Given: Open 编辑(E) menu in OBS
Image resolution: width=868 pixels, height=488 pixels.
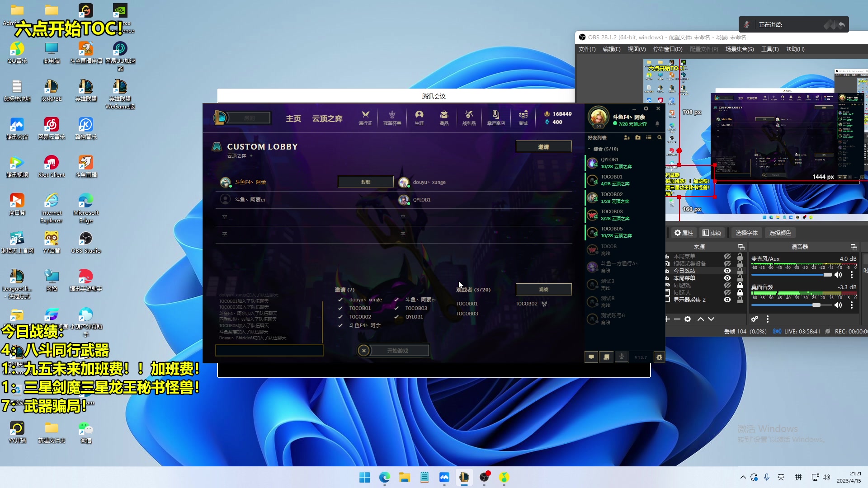Looking at the screenshot, I should point(612,49).
